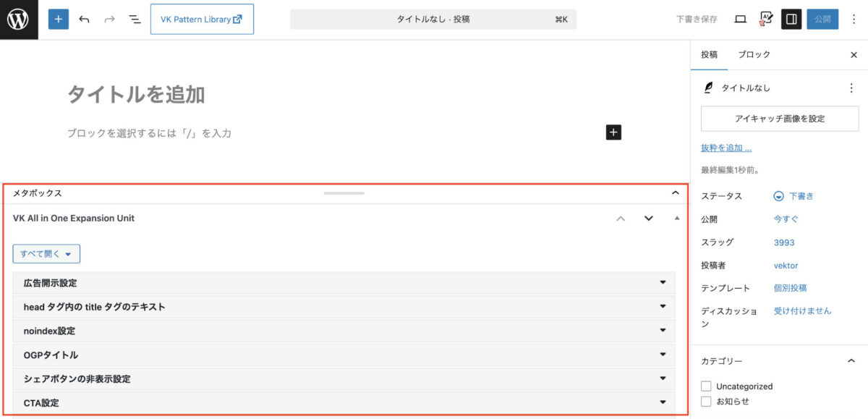Click the 抜粋を追加 link
Image resolution: width=868 pixels, height=419 pixels.
click(726, 148)
